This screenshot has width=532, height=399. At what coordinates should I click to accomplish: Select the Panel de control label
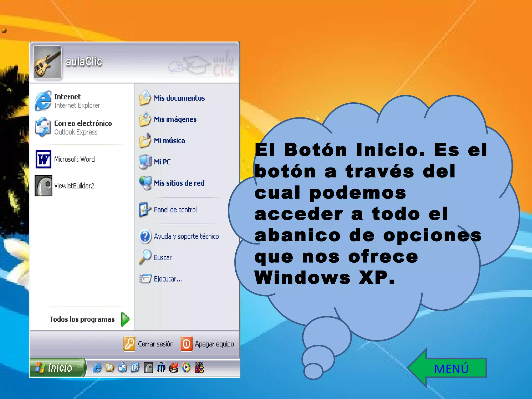175,209
